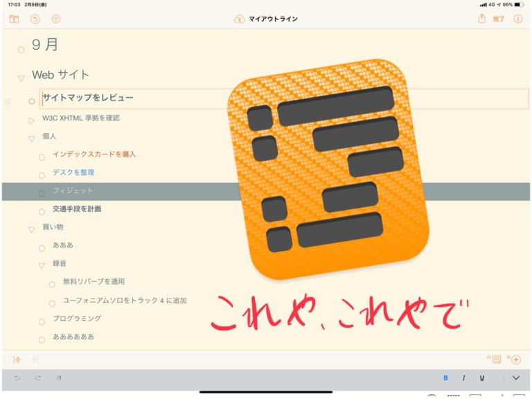Image resolution: width=532 pixels, height=399 pixels.
Task: Outdent row with the left indent icon
Action: click(x=17, y=360)
